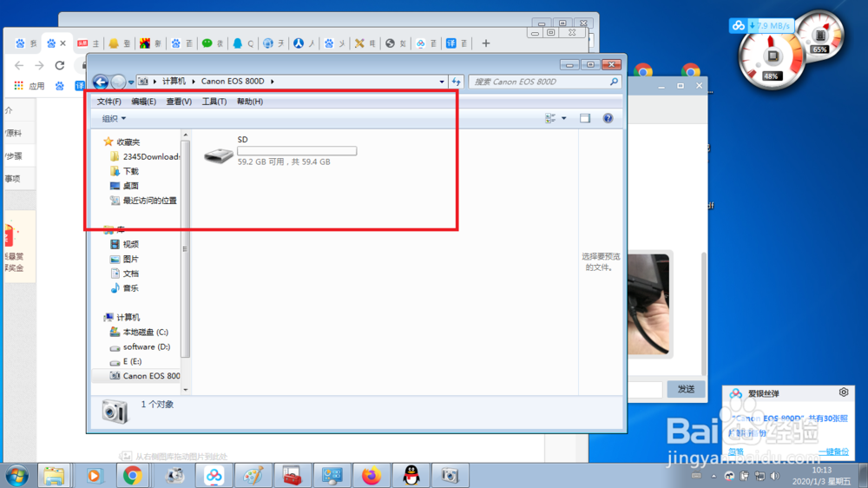Click 计算机 in the address bar path
This screenshot has height=488, width=868.
click(174, 82)
